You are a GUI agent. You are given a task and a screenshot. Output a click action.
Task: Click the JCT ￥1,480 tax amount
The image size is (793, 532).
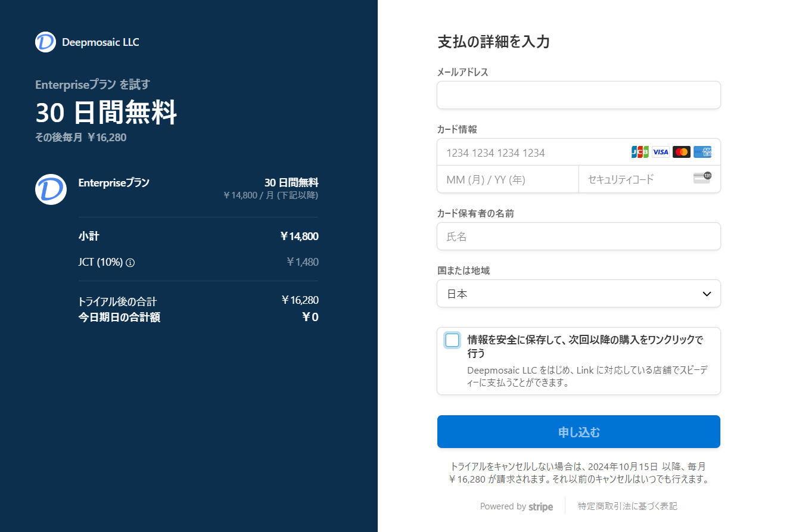[x=302, y=262]
